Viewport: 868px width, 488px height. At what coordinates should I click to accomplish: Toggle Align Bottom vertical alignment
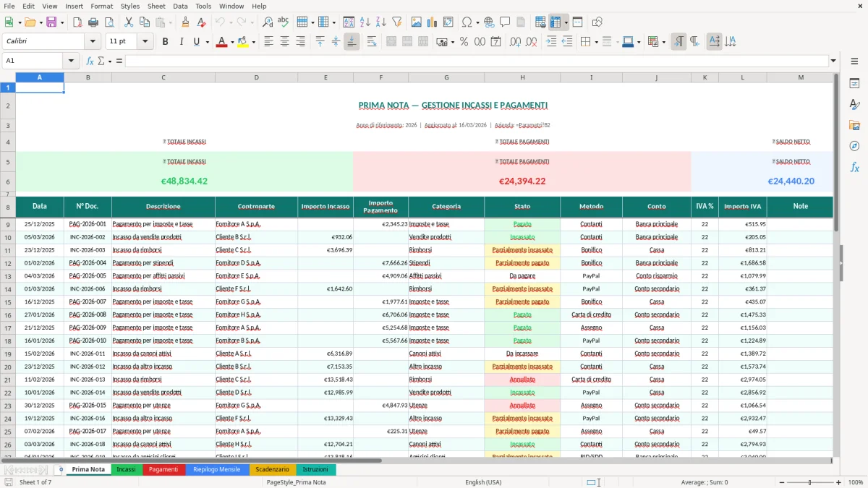[x=352, y=42]
